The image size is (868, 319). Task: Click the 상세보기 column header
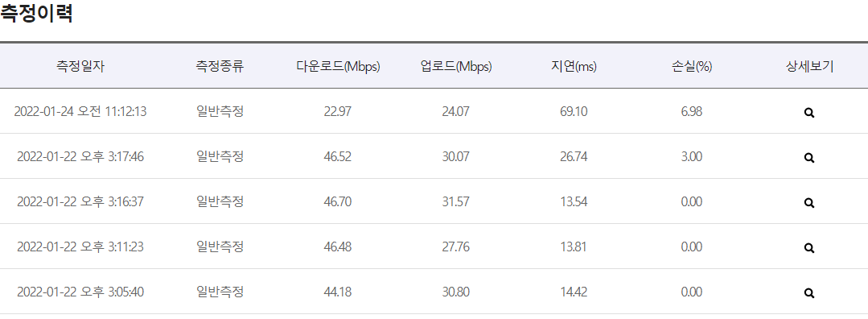coord(809,67)
